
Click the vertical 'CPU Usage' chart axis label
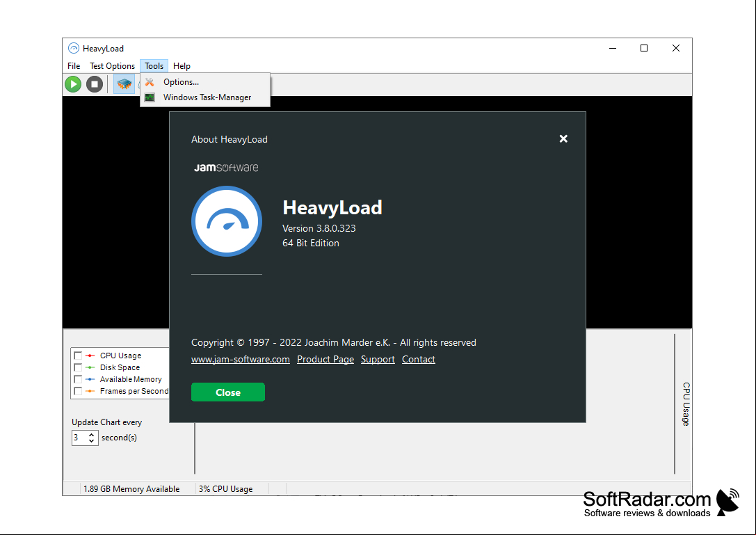click(686, 404)
